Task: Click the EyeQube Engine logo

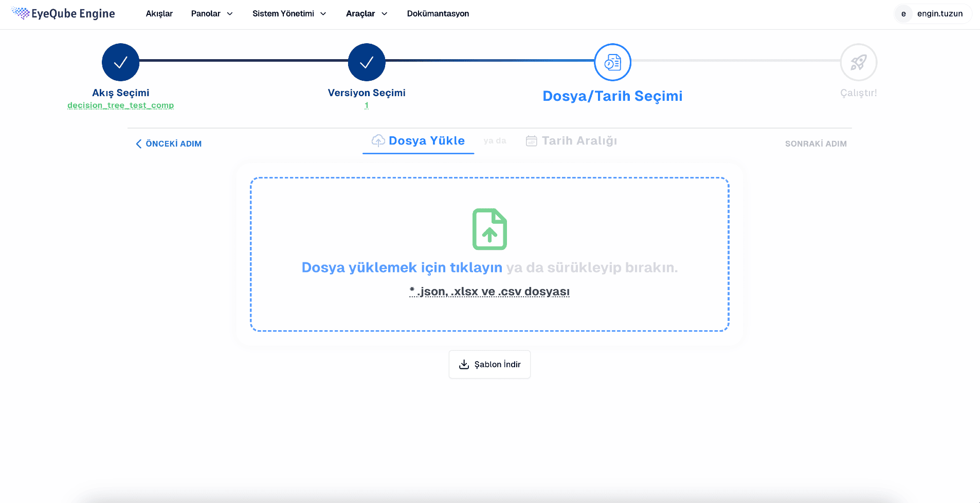Action: pyautogui.click(x=63, y=13)
